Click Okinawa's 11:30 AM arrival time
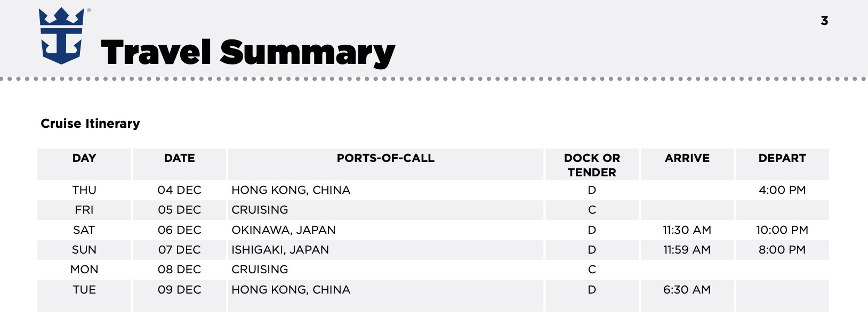The image size is (868, 325). coord(687,230)
